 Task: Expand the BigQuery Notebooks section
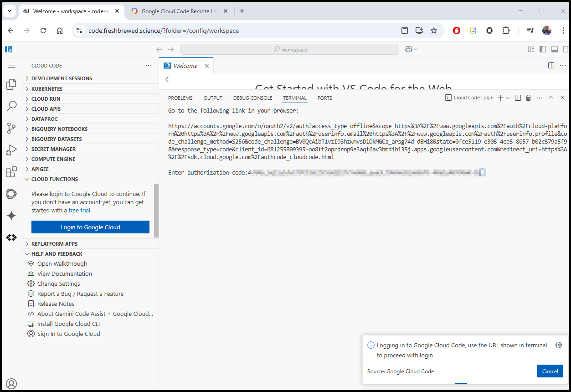(x=90, y=129)
